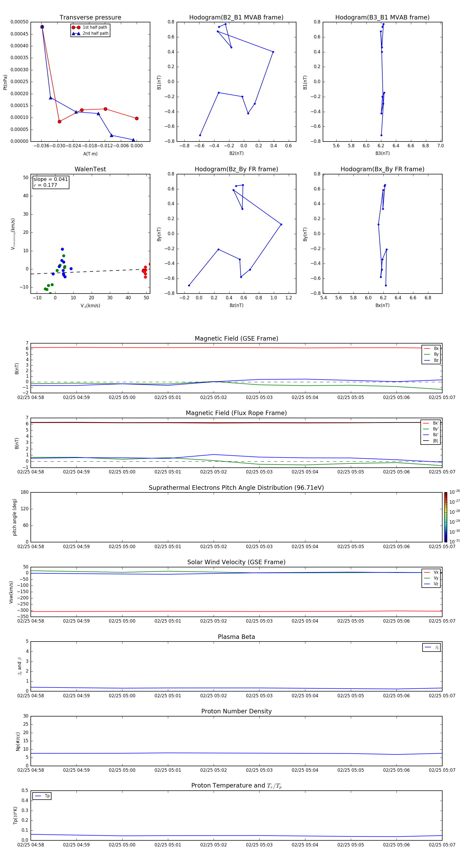Click the "Bx" entry in GSE legend

tap(431, 349)
